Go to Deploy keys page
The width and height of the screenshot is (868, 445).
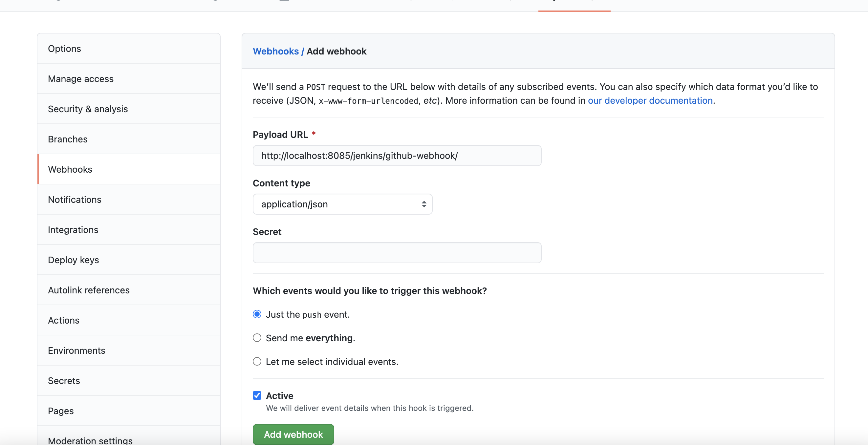click(x=73, y=260)
